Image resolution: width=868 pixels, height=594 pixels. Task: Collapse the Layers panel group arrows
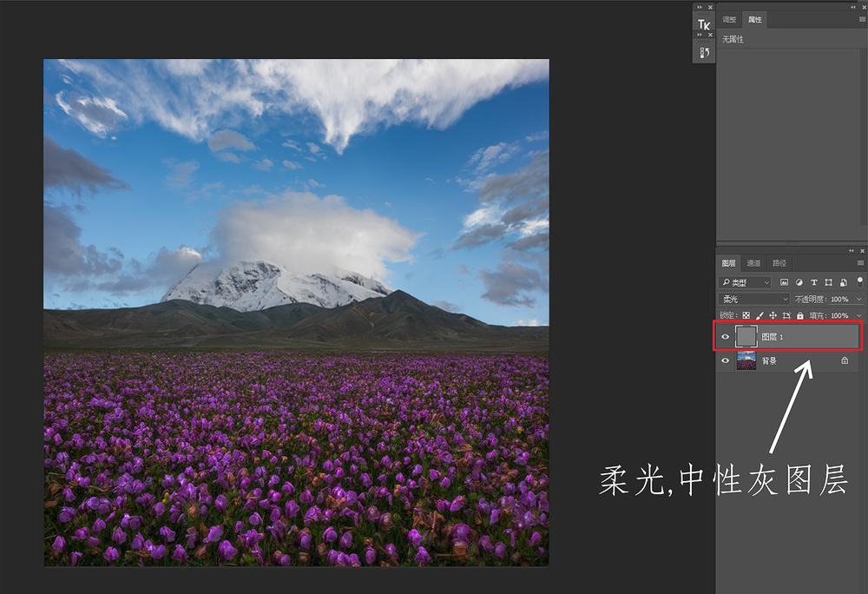tap(852, 251)
